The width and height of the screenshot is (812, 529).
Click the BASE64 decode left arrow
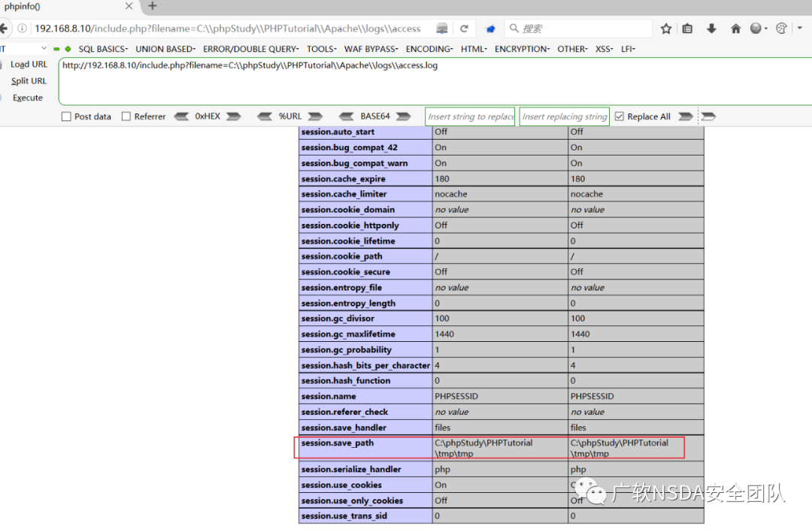[347, 116]
